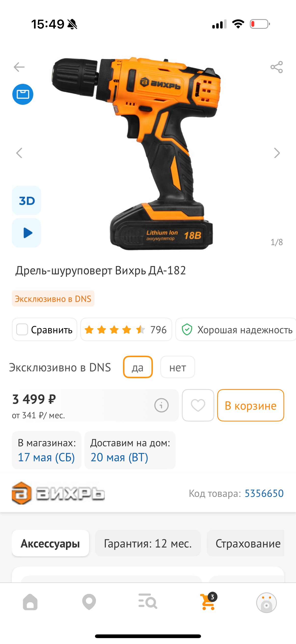Switch to the Аксессуары tab
296x644 pixels.
(x=51, y=543)
